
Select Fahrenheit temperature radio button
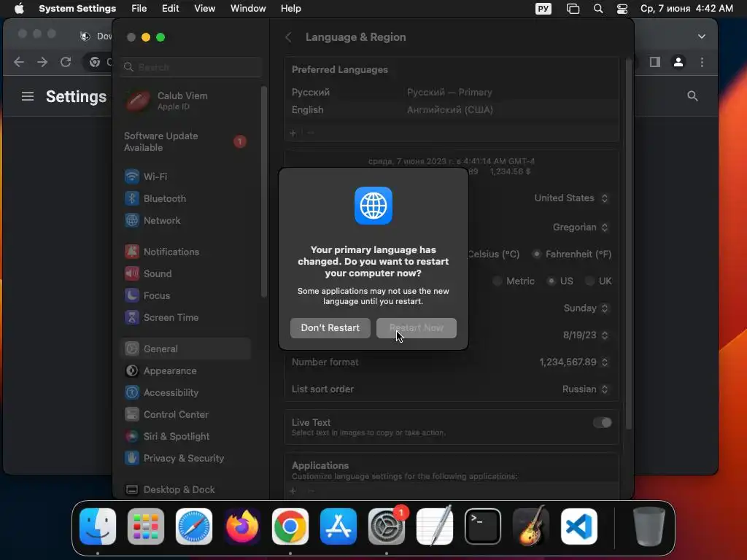point(536,254)
